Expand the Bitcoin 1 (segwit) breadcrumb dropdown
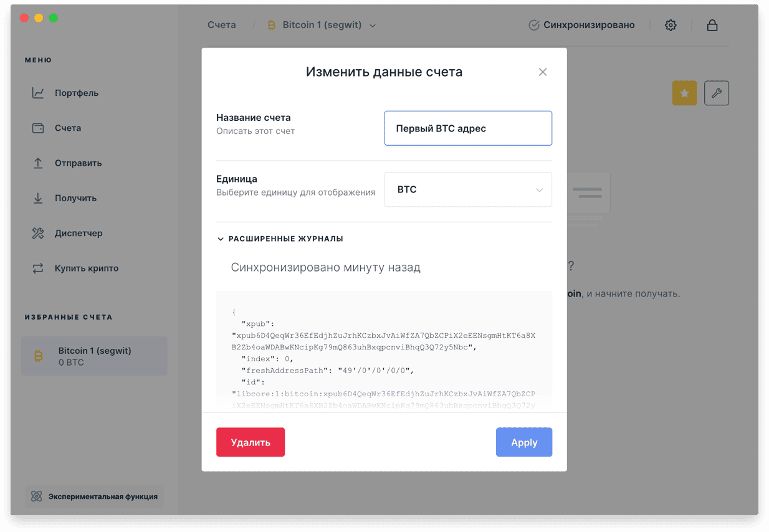The image size is (769, 532). point(322,26)
